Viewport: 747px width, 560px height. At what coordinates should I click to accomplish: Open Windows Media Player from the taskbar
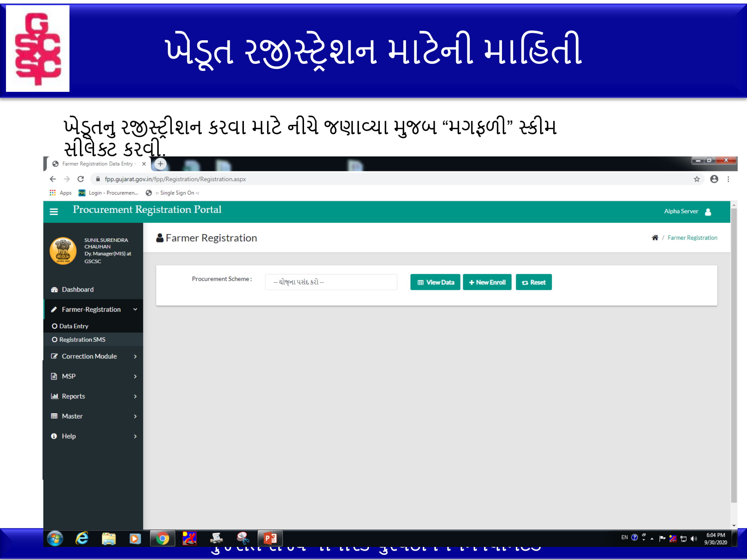pos(135,538)
